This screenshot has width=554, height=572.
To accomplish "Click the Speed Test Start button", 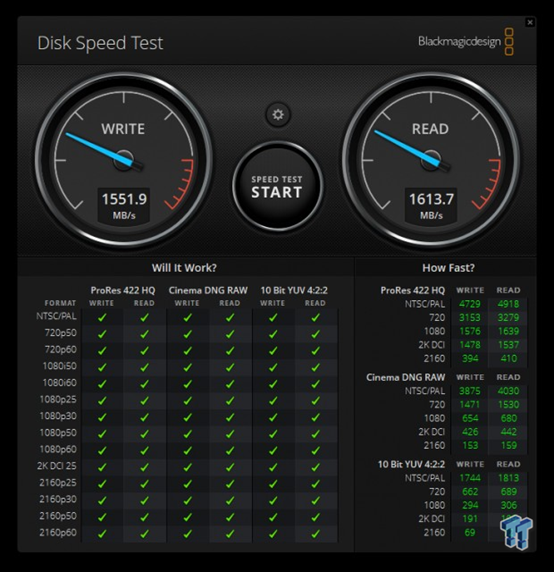I will (277, 187).
